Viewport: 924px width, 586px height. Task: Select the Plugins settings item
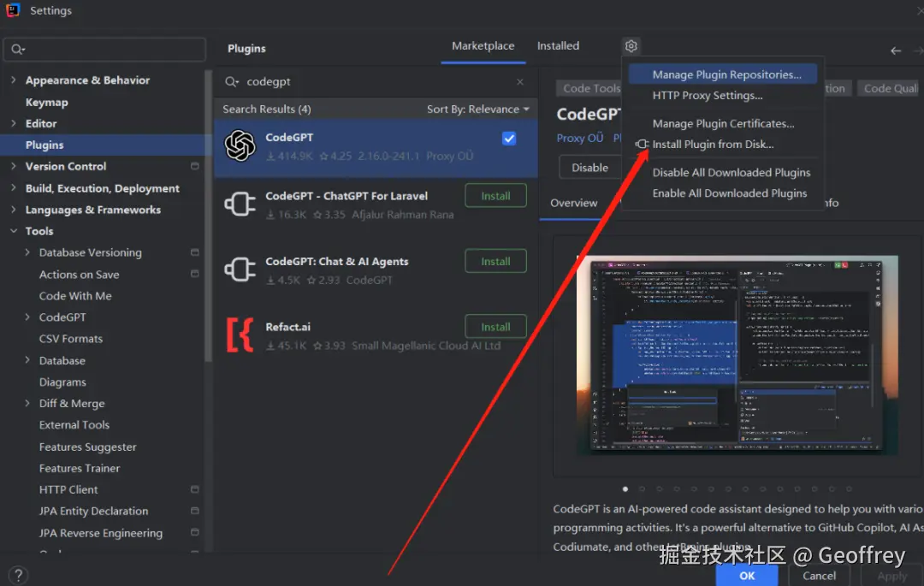pos(104,145)
